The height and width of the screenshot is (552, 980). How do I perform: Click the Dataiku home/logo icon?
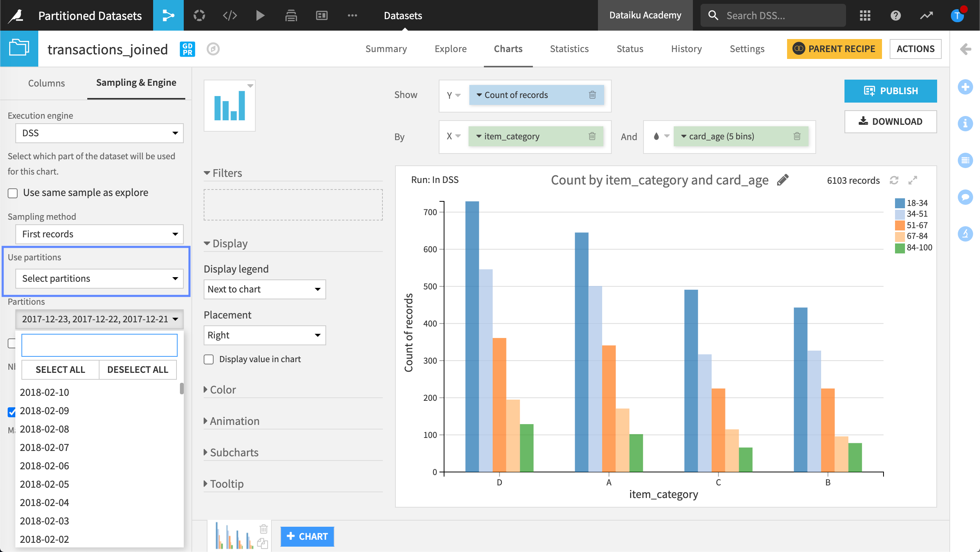(x=18, y=15)
